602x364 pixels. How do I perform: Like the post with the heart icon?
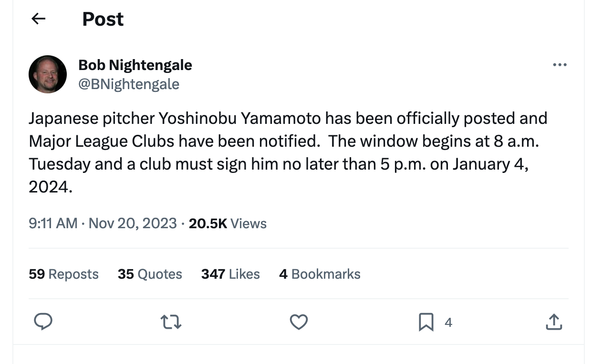299,323
